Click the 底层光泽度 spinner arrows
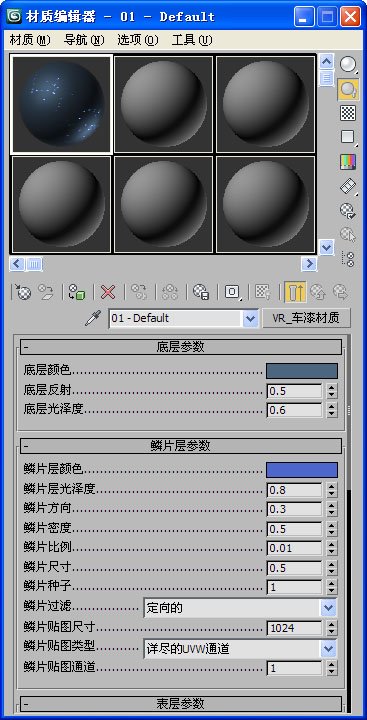Image resolution: width=367 pixels, height=720 pixels. [332, 410]
